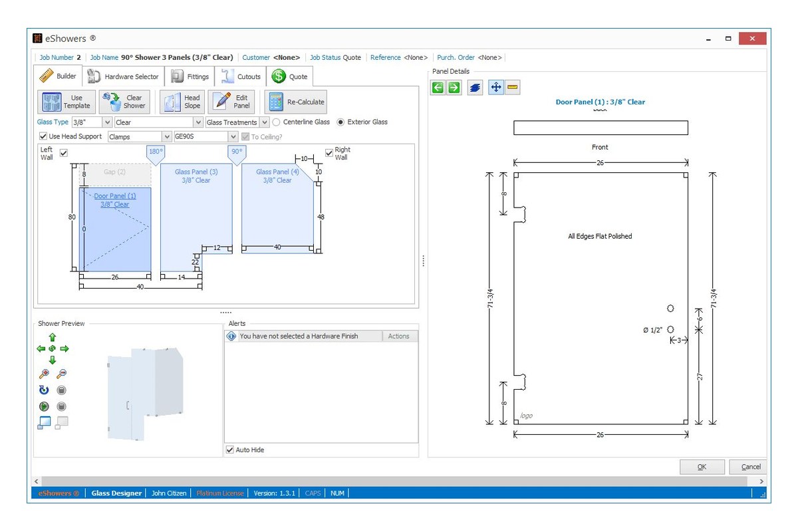Click the gray window view icon in preview

[x=61, y=422]
